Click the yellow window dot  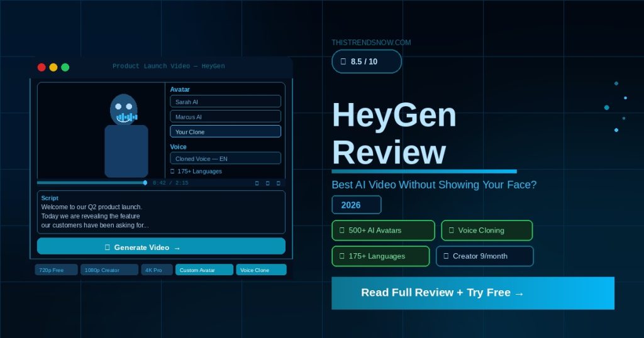(53, 67)
